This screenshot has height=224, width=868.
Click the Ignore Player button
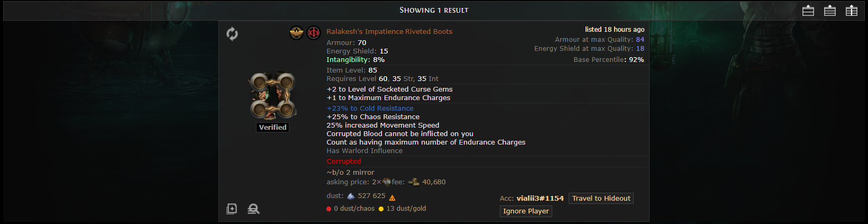click(x=526, y=211)
